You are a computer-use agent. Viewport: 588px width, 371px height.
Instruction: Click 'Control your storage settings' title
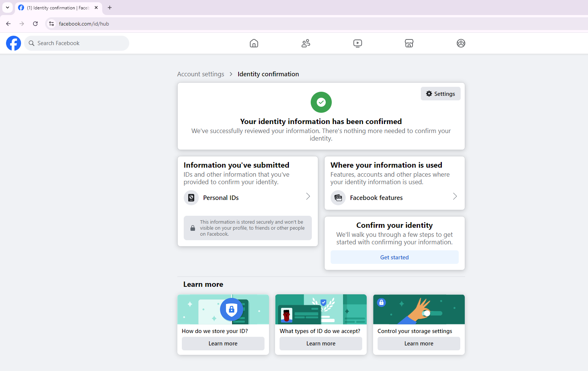point(415,331)
